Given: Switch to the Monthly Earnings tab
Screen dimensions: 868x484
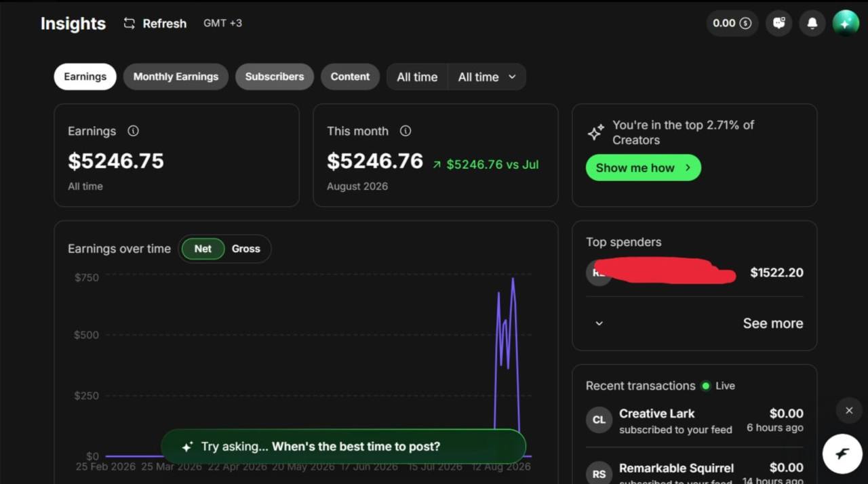Looking at the screenshot, I should (x=176, y=77).
